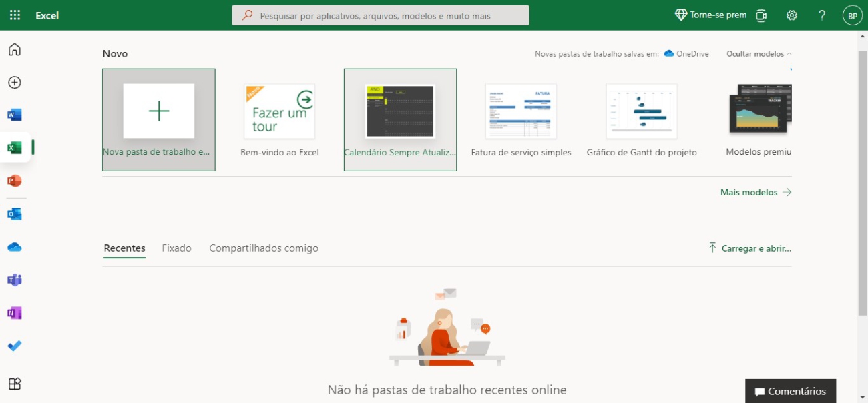Image resolution: width=868 pixels, height=403 pixels.
Task: Open the Help question mark icon
Action: [x=822, y=15]
